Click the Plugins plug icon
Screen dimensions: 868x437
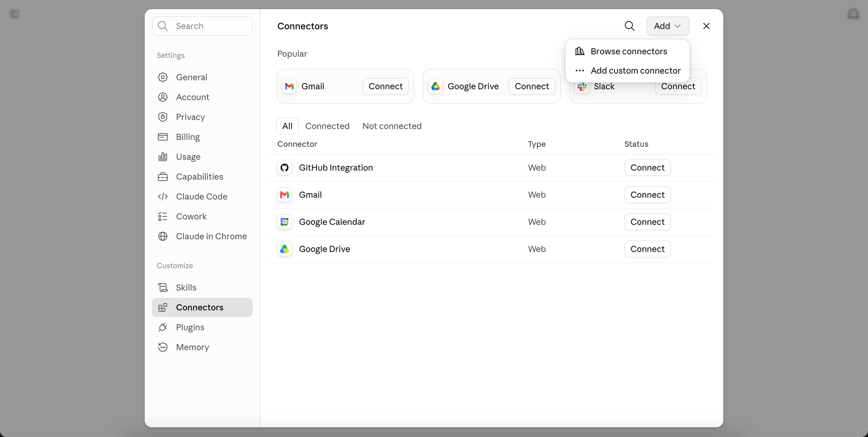tap(163, 327)
